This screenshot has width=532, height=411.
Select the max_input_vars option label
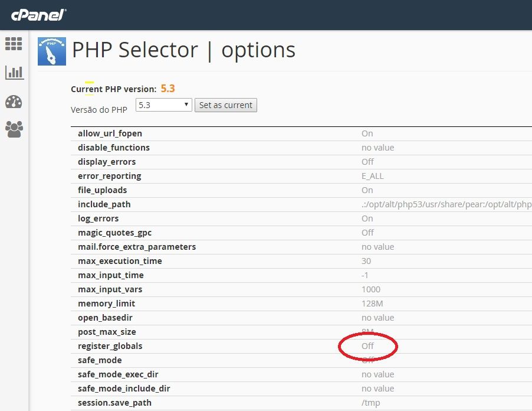(x=110, y=289)
